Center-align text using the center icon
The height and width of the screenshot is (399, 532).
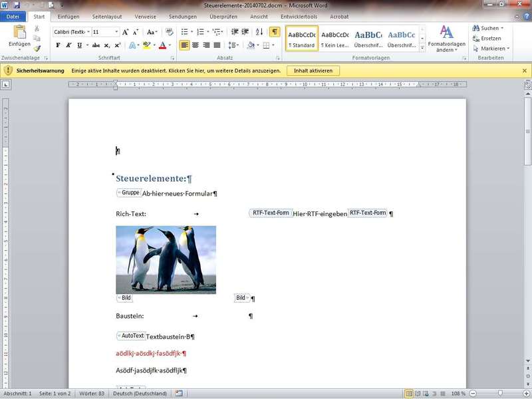coord(196,45)
